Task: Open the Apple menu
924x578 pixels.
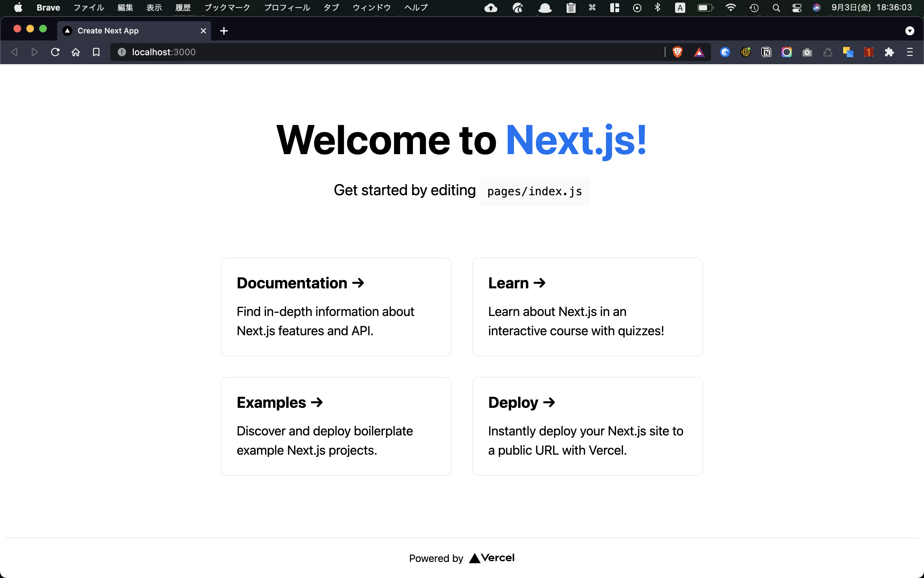Action: pyautogui.click(x=18, y=8)
